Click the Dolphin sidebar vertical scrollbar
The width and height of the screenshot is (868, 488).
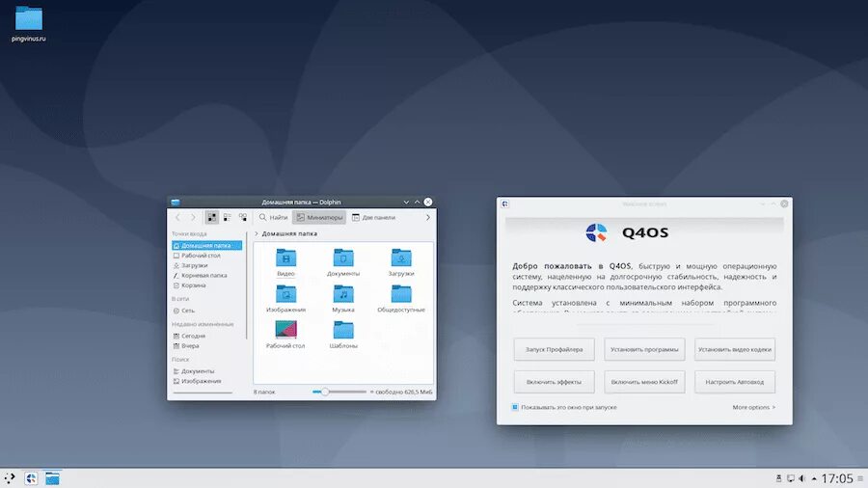click(x=246, y=285)
